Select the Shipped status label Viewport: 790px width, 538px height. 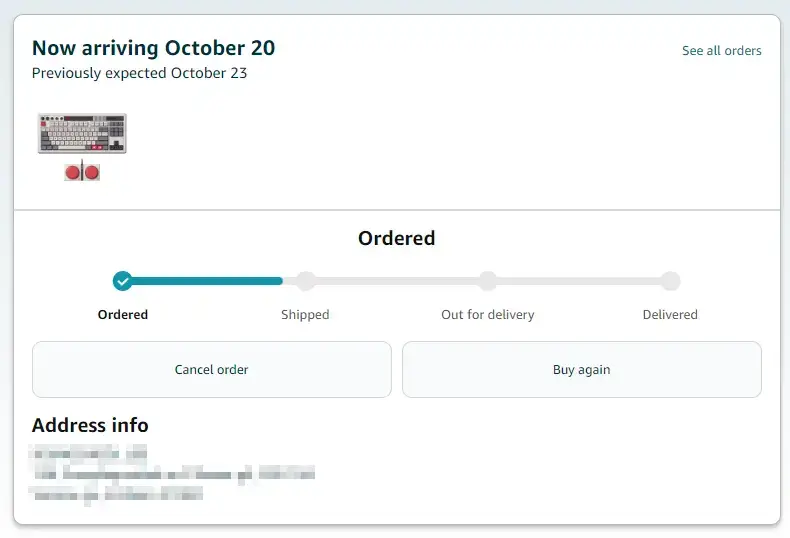tap(305, 314)
